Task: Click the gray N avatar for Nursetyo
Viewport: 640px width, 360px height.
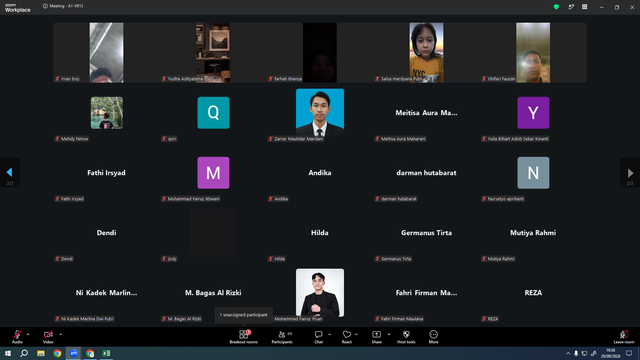Action: (x=533, y=173)
